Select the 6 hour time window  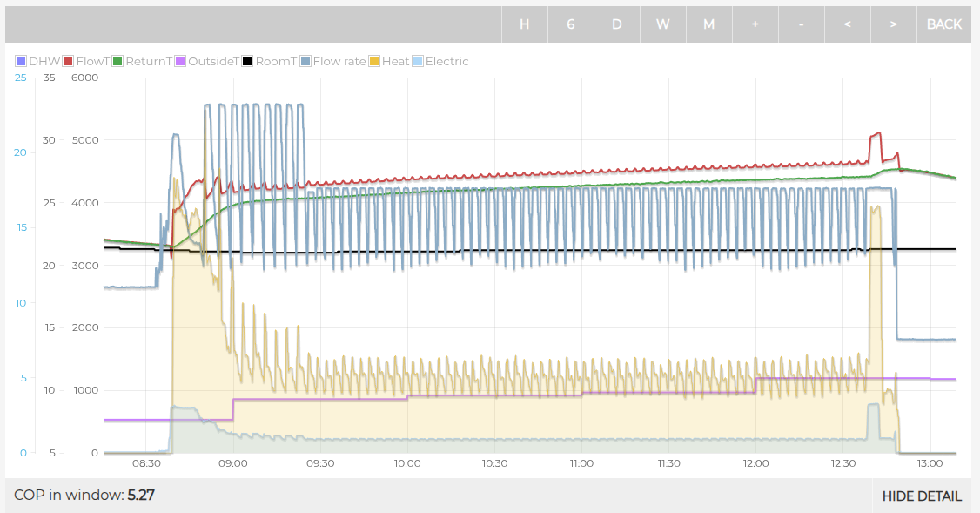[571, 24]
